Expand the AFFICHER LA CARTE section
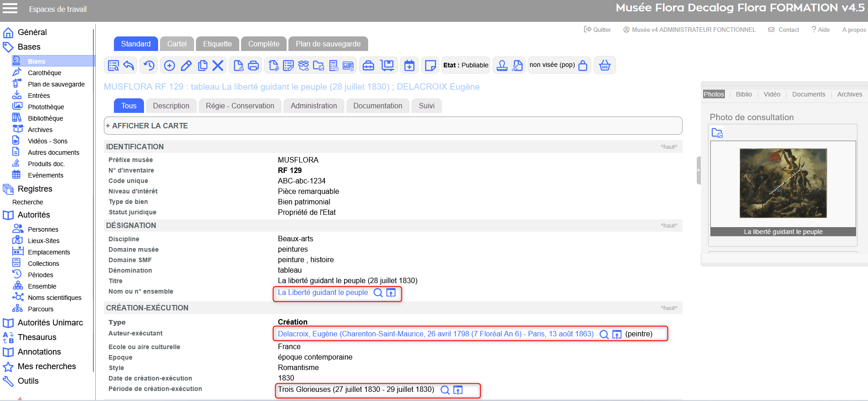This screenshot has width=868, height=401. click(x=147, y=126)
